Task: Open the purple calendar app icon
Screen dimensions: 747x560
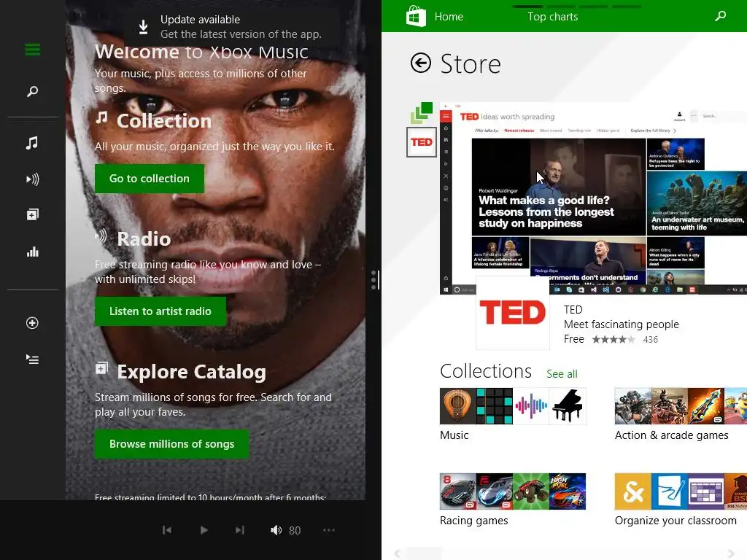Action: click(x=706, y=491)
